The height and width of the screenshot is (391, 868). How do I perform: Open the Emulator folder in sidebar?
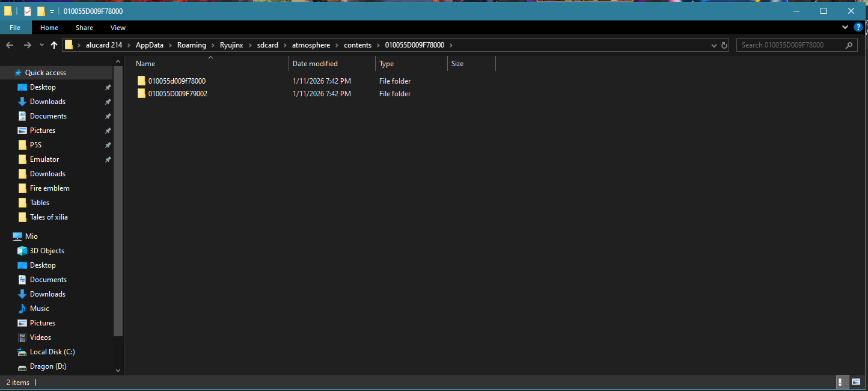[x=44, y=159]
